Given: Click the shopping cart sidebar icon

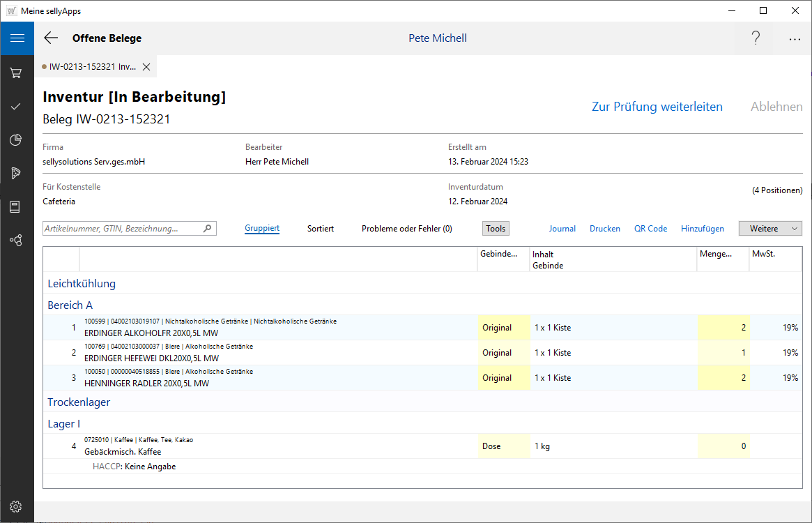Looking at the screenshot, I should (16, 73).
